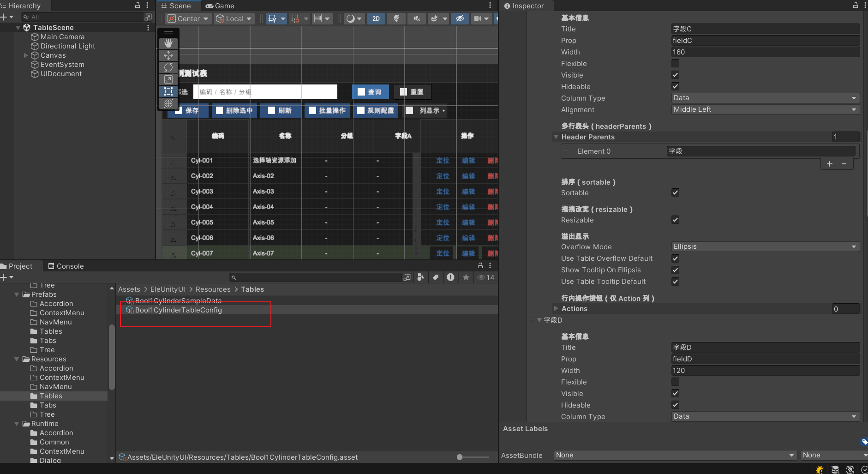The image size is (868, 474).
Task: Toggle Use Table Overflow Default checkbox
Action: pyautogui.click(x=675, y=258)
